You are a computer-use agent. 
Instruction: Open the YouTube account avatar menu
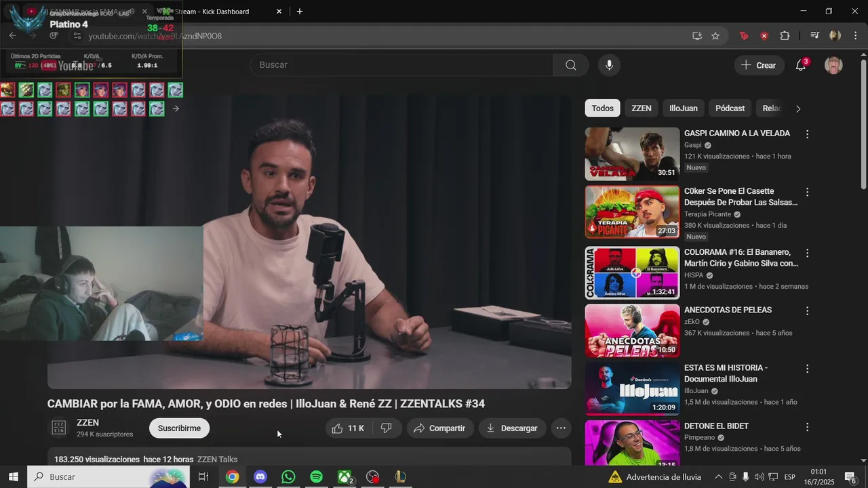tap(833, 65)
